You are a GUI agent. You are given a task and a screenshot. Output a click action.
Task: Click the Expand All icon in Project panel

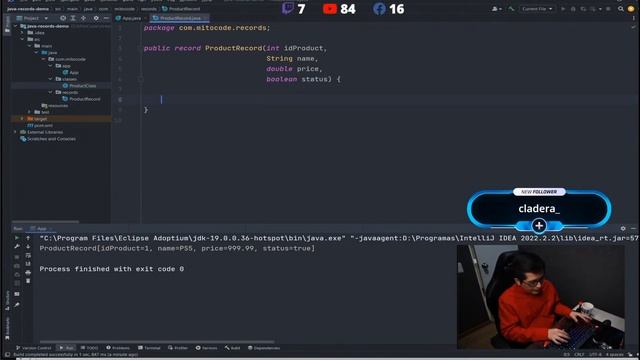click(x=73, y=18)
